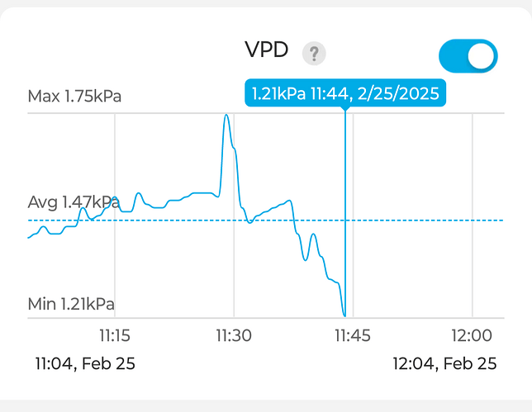This screenshot has height=412, width=532.
Task: Click the chart's bottom horizontal axis line
Action: (x=413, y=318)
